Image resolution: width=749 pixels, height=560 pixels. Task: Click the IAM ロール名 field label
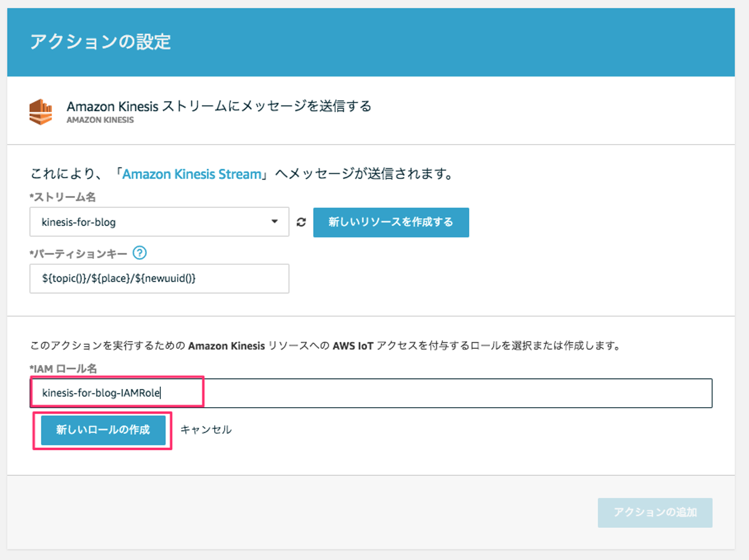click(x=63, y=369)
